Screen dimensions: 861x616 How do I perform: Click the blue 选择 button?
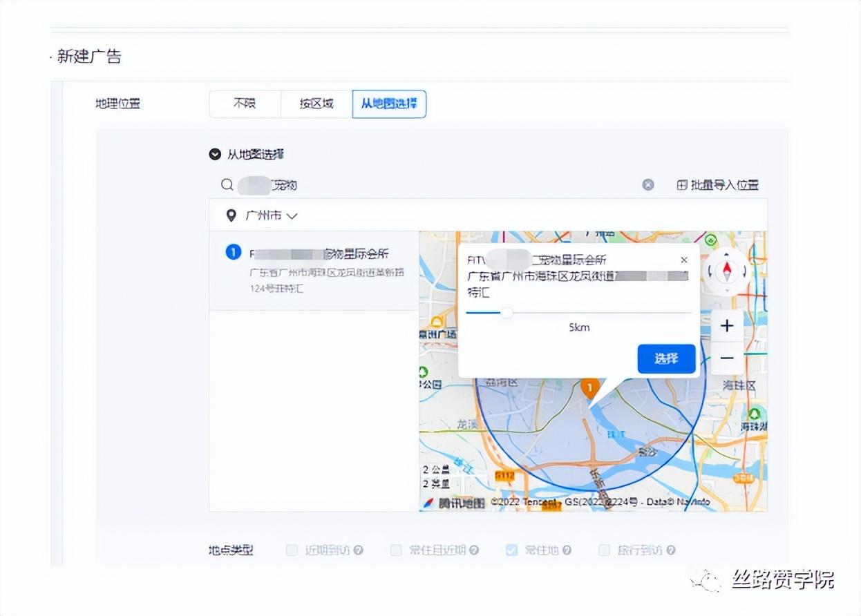[x=666, y=358]
